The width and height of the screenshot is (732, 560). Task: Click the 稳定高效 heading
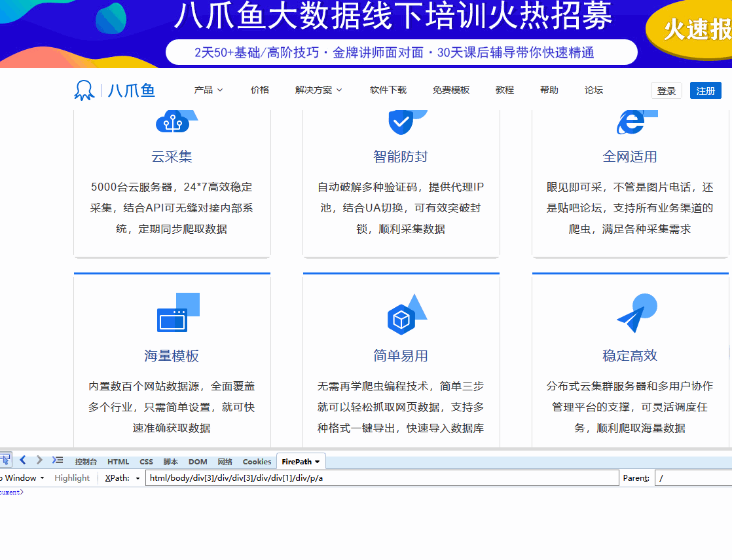click(x=630, y=356)
